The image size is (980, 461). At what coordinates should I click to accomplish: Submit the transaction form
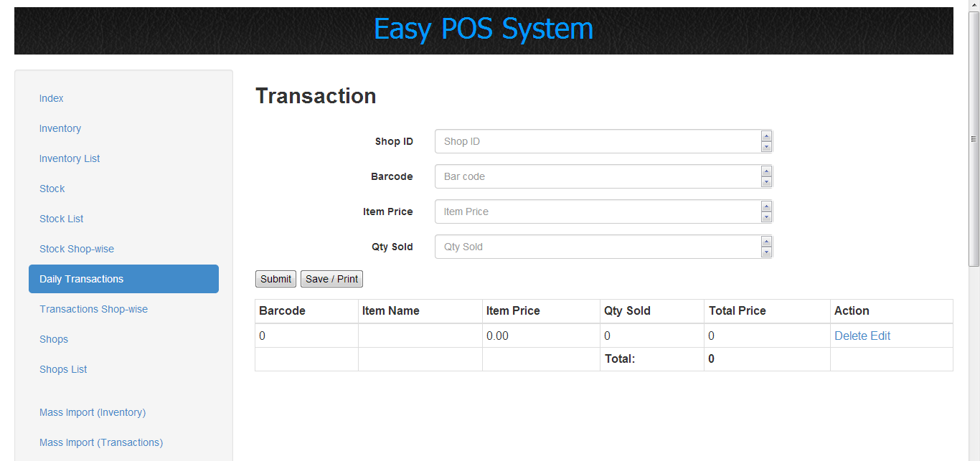click(x=275, y=278)
